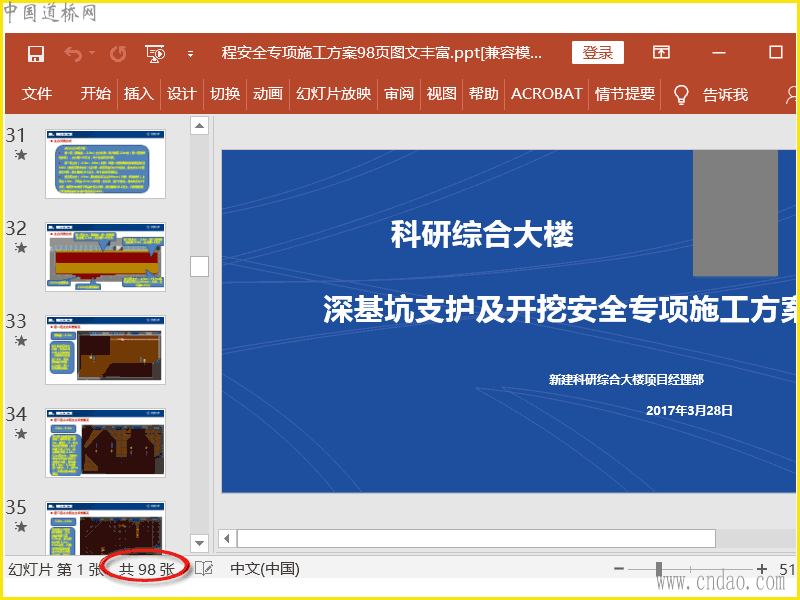The width and height of the screenshot is (800, 600).
Task: Click the 登录 sign-in button
Action: click(597, 52)
